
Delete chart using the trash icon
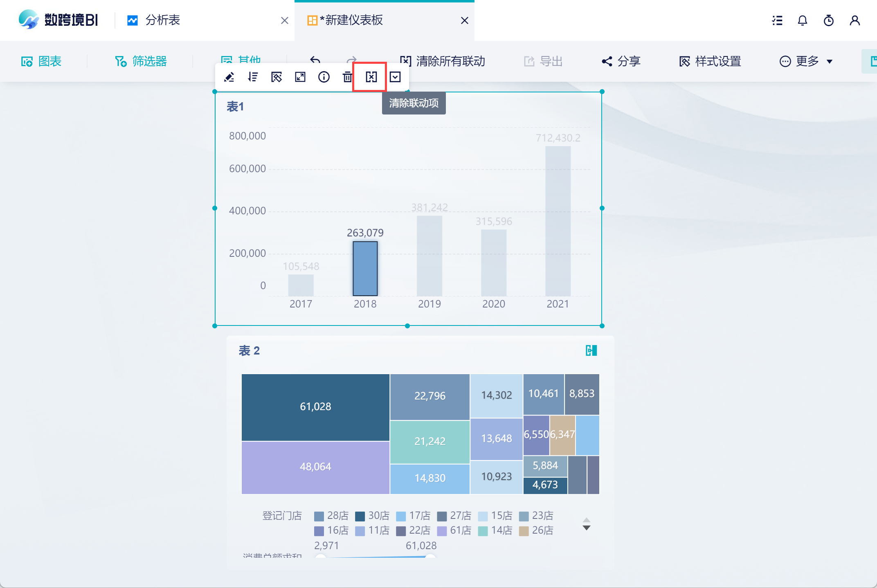(347, 77)
